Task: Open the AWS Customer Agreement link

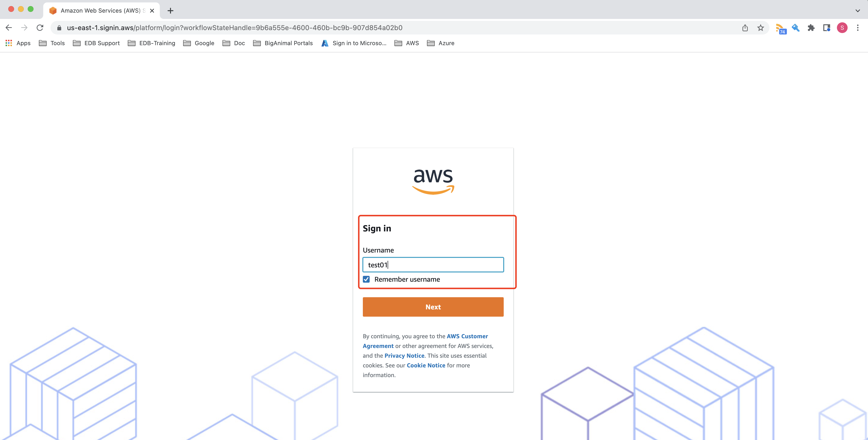Action: point(467,336)
